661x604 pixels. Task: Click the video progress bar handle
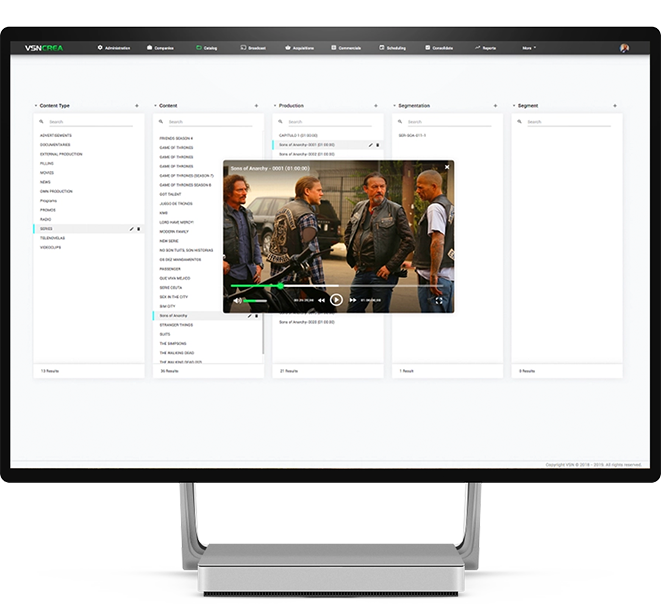pos(280,286)
